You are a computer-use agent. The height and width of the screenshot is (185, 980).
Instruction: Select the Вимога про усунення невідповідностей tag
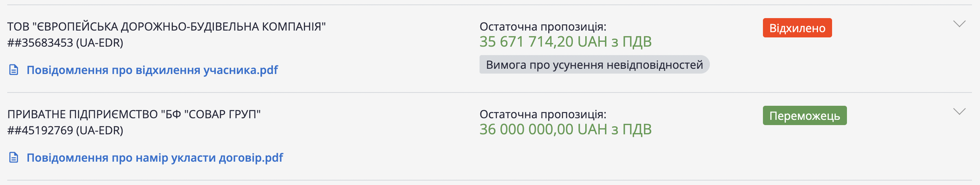594,65
